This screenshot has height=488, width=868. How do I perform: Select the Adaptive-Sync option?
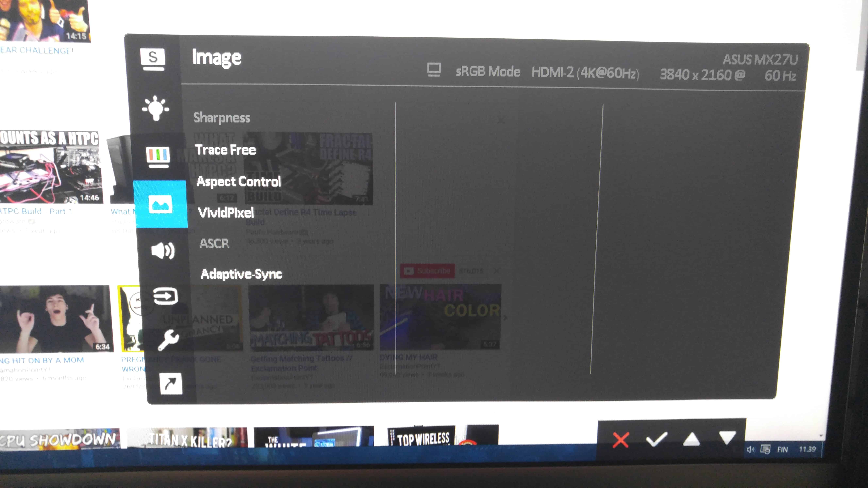[x=241, y=274]
